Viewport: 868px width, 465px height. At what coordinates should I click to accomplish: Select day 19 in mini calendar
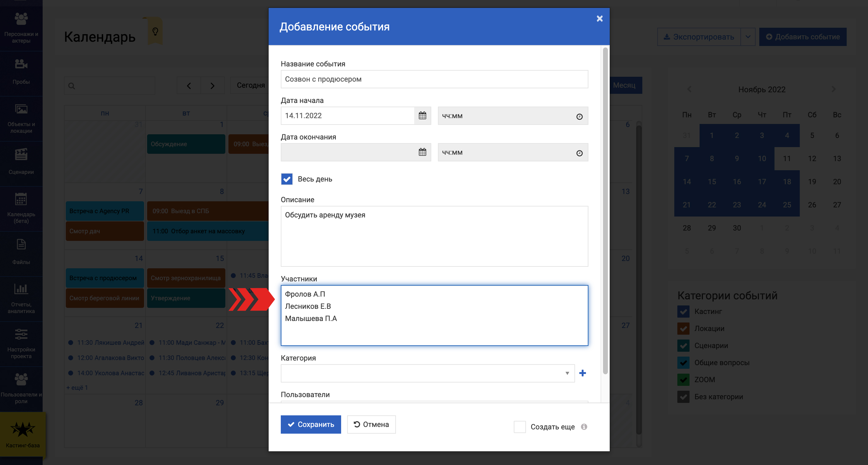click(812, 181)
